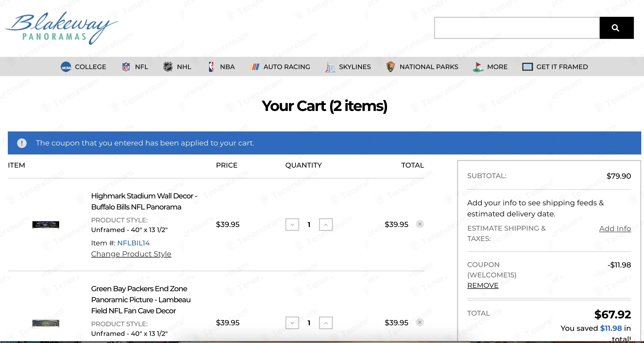
Task: Click the National Parks badge icon
Action: 390,67
